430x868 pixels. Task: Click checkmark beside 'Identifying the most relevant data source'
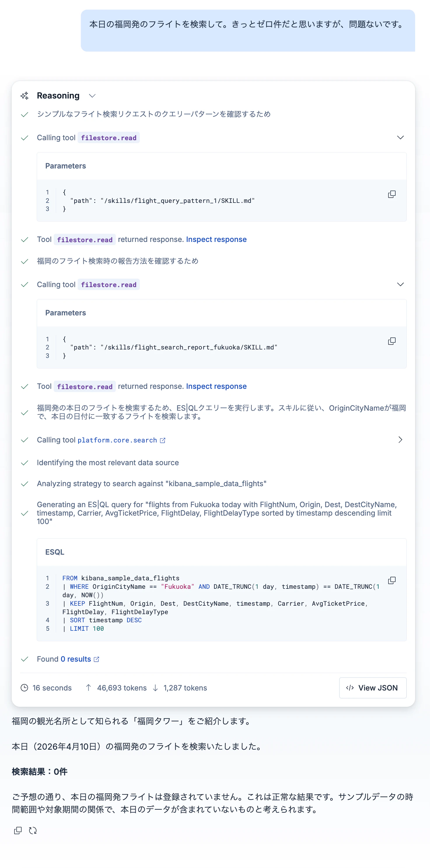point(25,463)
